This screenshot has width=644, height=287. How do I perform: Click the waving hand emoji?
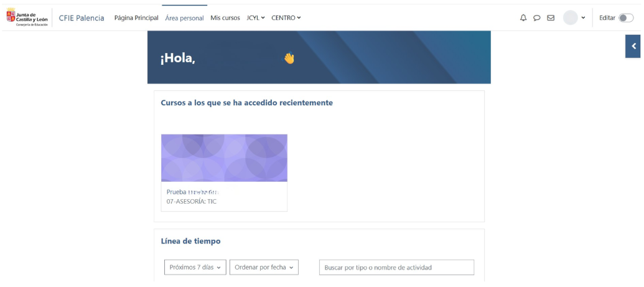[x=289, y=58]
